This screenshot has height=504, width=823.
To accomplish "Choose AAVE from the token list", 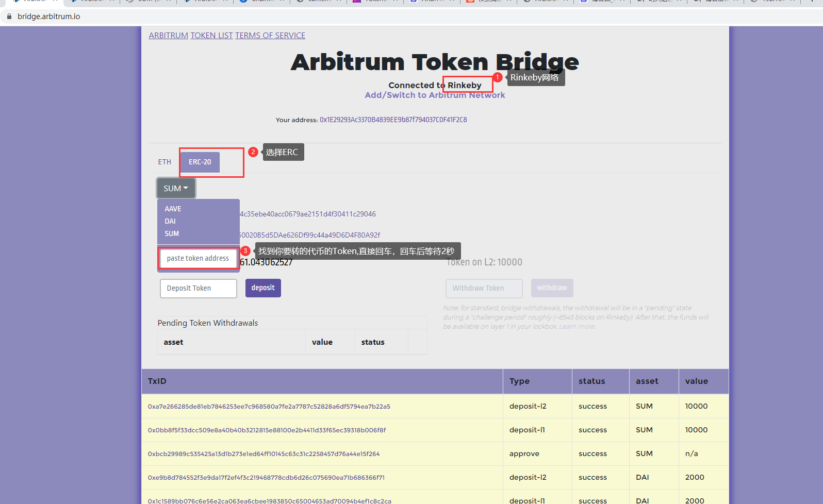I will [173, 209].
